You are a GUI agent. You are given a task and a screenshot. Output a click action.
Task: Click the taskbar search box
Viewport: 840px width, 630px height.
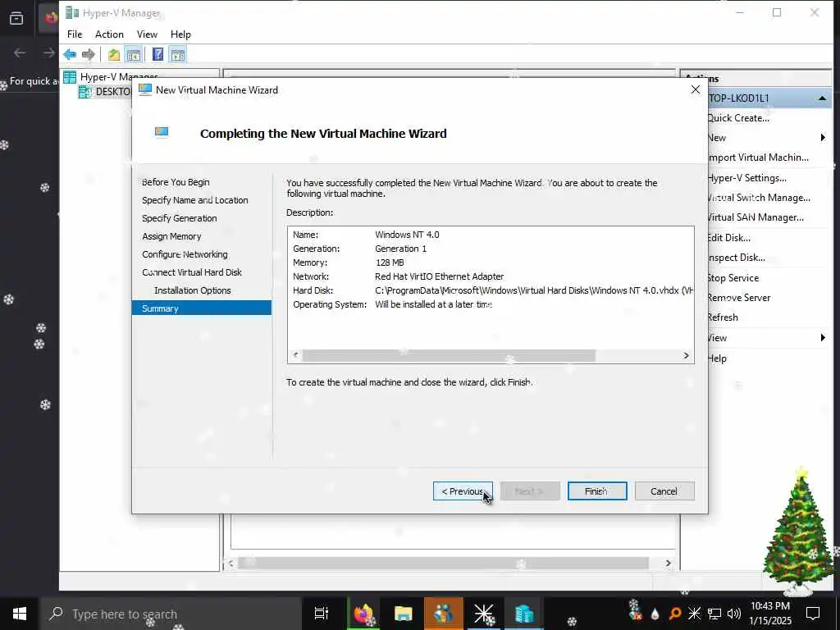click(169, 614)
